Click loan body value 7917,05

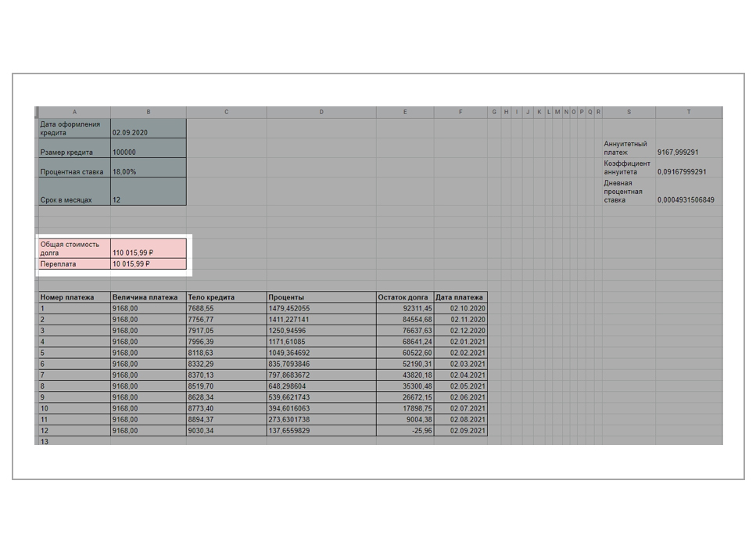[227, 330]
